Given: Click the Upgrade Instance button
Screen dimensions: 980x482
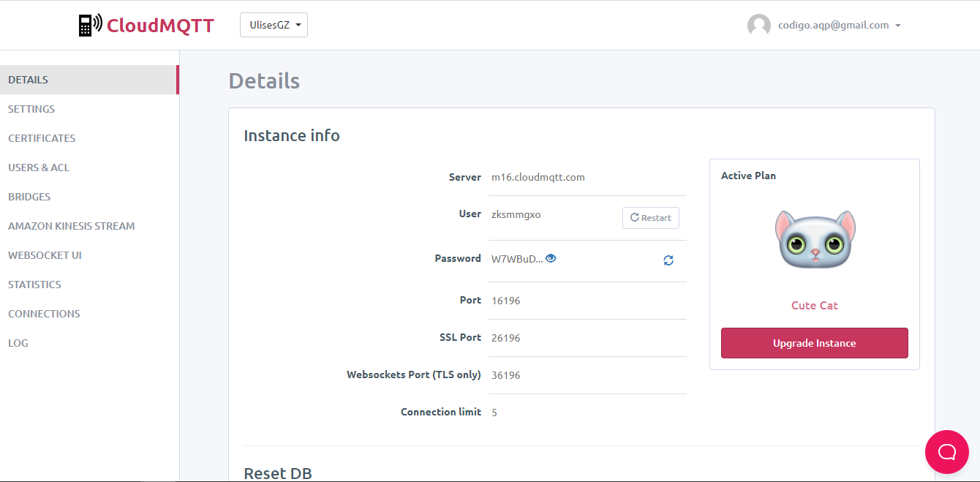Looking at the screenshot, I should [x=815, y=343].
